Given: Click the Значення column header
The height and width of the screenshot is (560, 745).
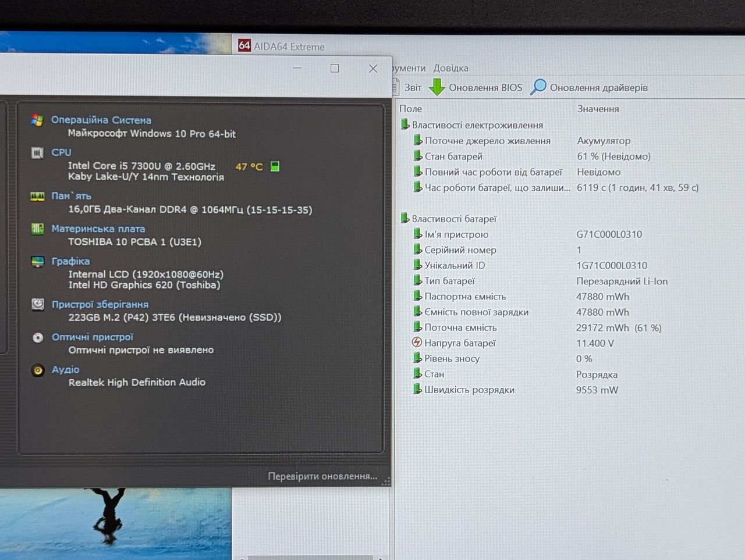Looking at the screenshot, I should (598, 109).
